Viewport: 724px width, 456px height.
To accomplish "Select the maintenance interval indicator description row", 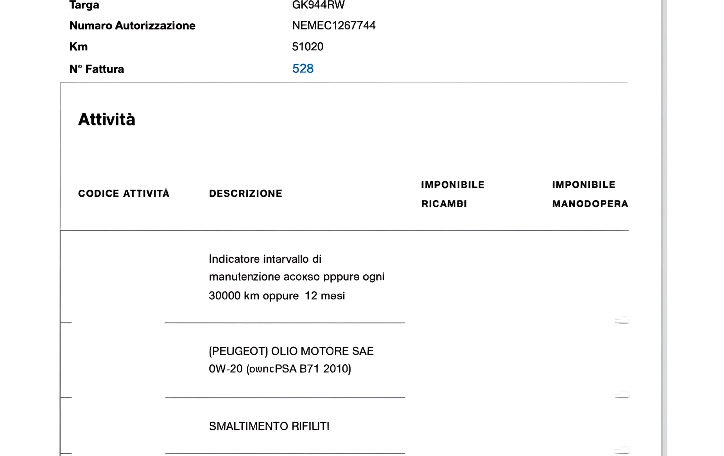I will [296, 277].
